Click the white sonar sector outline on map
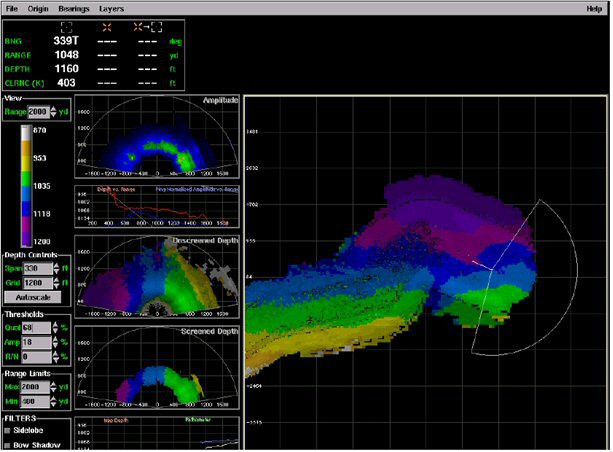The width and height of the screenshot is (613, 452). coord(525,277)
